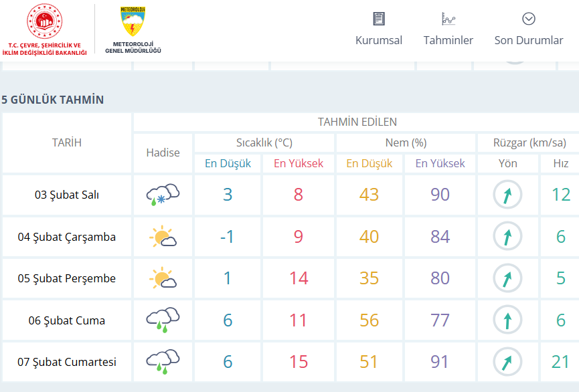Click wind direction arrow for 07 Şubat Cumartesi

tap(507, 362)
